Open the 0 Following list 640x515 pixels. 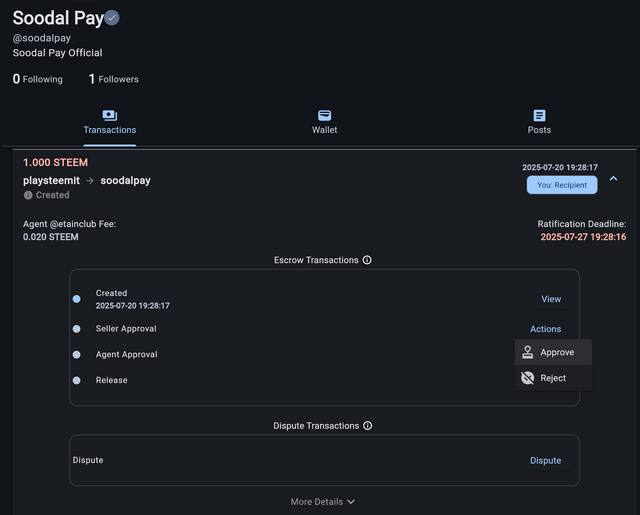(38, 79)
